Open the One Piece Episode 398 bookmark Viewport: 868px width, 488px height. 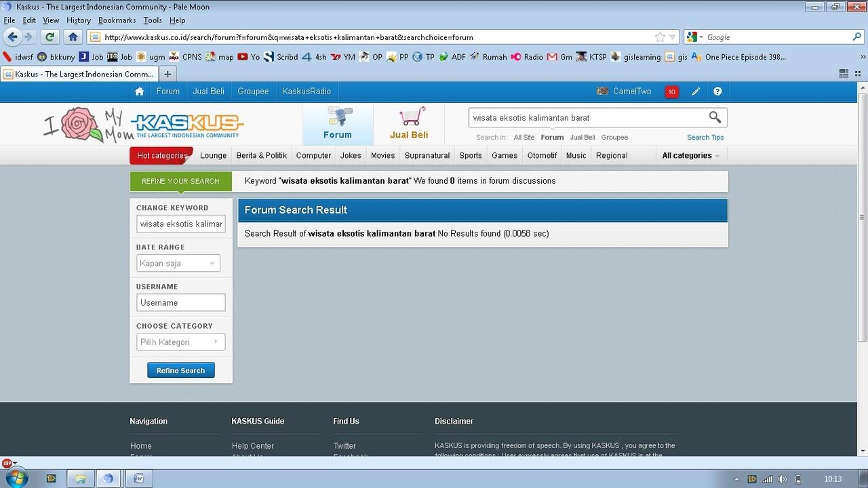pos(738,57)
